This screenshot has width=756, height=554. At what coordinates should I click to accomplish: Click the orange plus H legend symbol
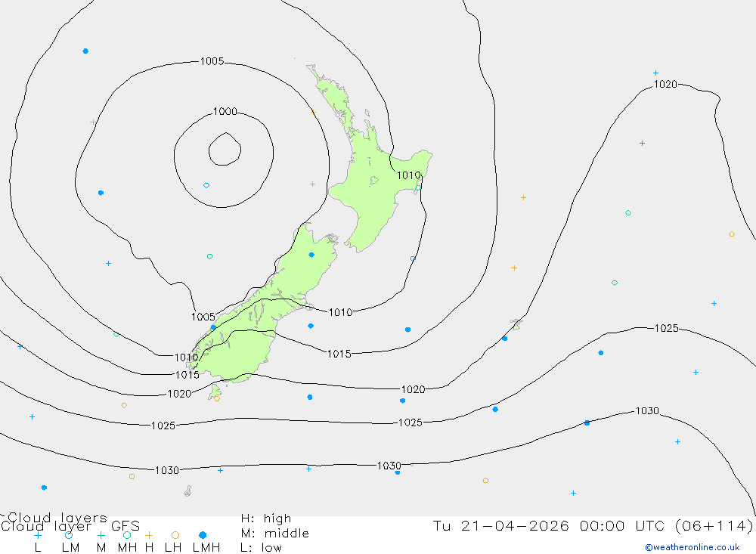coord(149,535)
